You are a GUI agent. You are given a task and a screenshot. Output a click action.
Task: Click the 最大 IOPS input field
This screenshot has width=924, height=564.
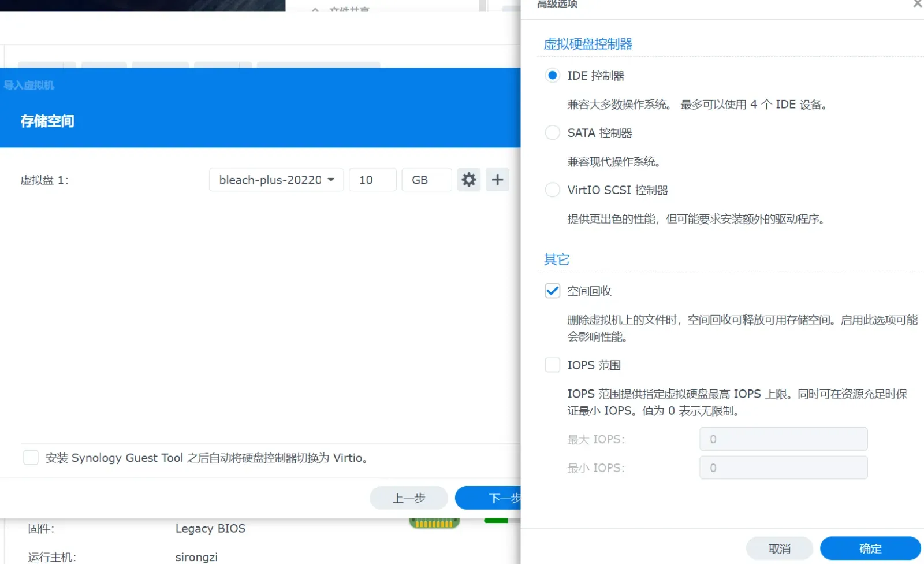pyautogui.click(x=784, y=439)
